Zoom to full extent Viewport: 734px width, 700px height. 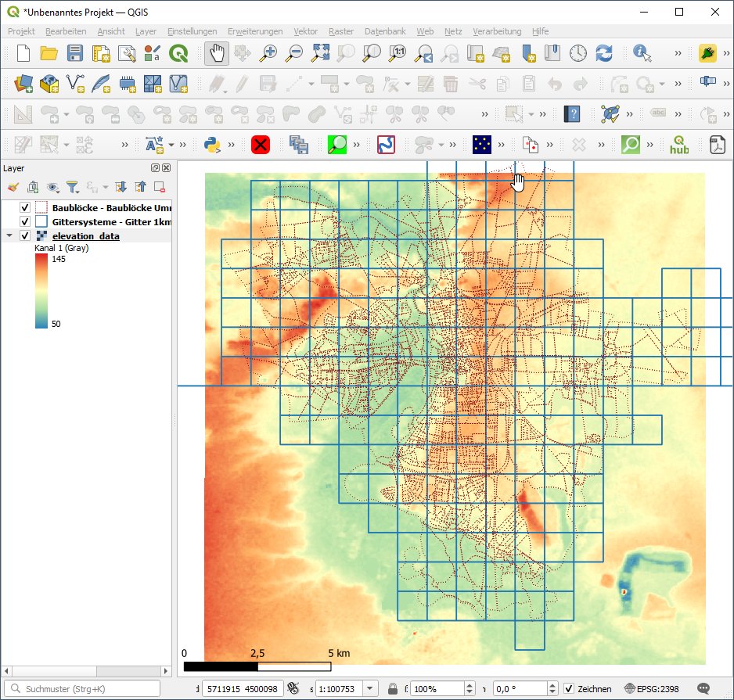coord(320,53)
